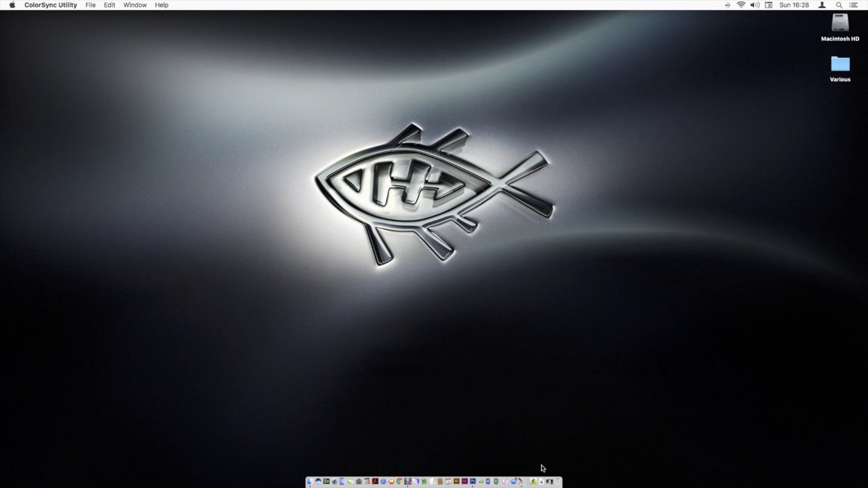The width and height of the screenshot is (868, 488).
Task: Launch Adobe Acrobat from the Dock
Action: coord(375,481)
